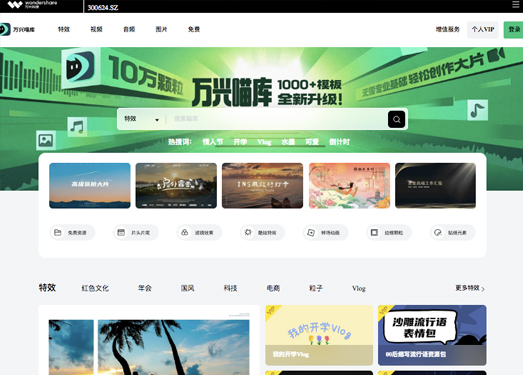Viewport: 523px width, 375px height.
Task: Click the 片头片尾 window icon
Action: [x=121, y=232]
